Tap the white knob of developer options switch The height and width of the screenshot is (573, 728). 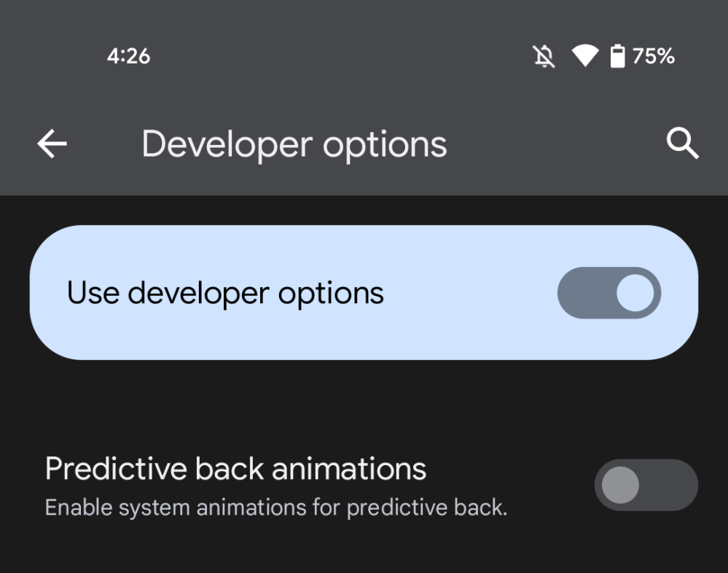pyautogui.click(x=635, y=293)
